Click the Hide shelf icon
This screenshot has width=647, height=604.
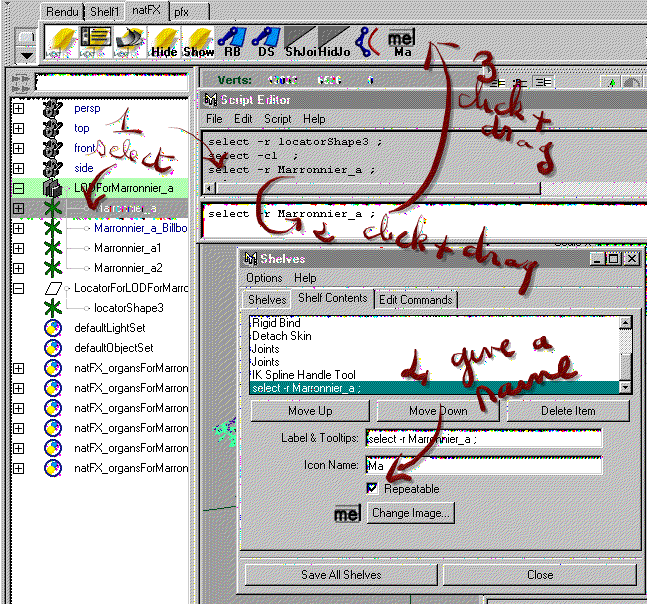coord(166,41)
